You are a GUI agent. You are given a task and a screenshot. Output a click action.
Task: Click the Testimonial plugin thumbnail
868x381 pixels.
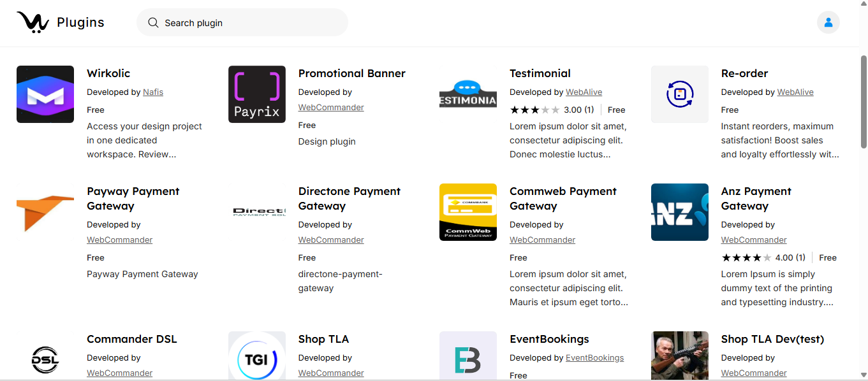(x=468, y=94)
